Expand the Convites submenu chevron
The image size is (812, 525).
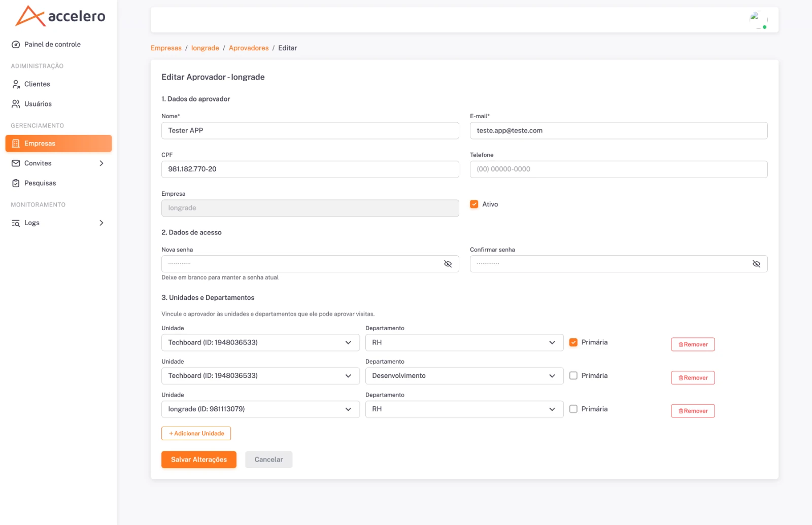(x=101, y=163)
